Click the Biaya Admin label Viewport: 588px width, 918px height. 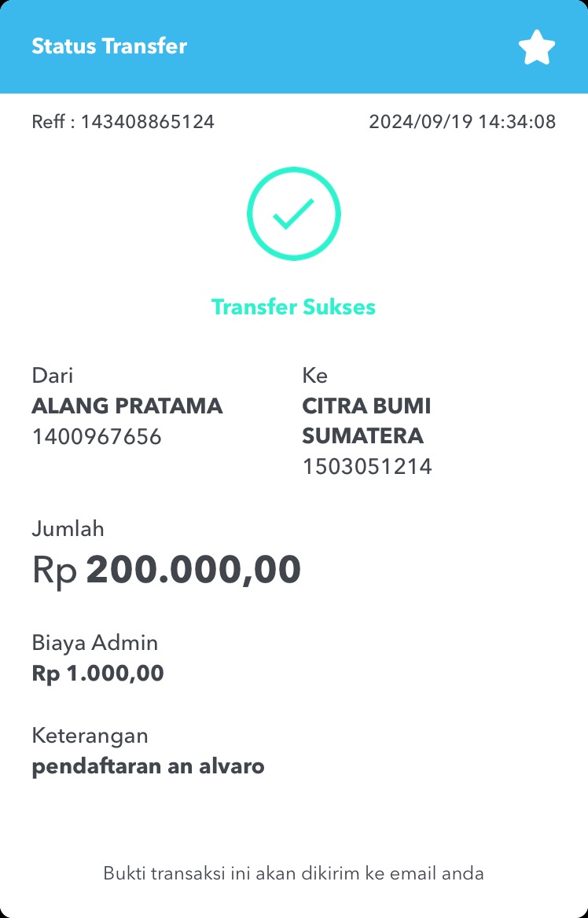pos(95,643)
